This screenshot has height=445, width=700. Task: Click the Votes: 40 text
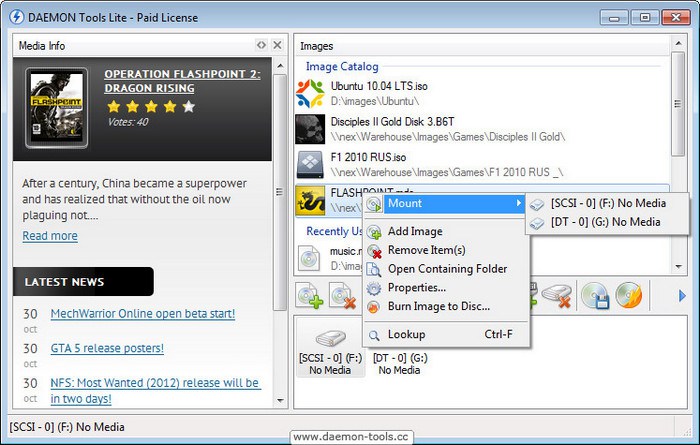pyautogui.click(x=128, y=122)
